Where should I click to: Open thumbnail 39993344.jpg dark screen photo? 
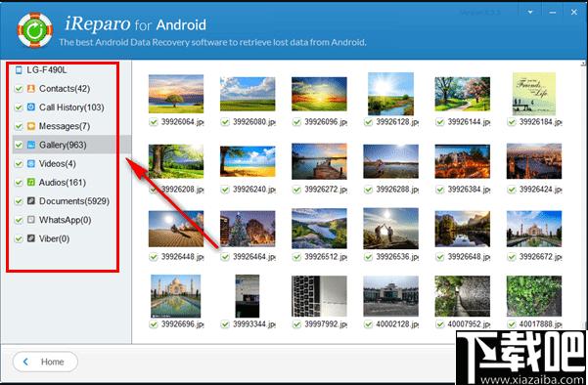248,296
